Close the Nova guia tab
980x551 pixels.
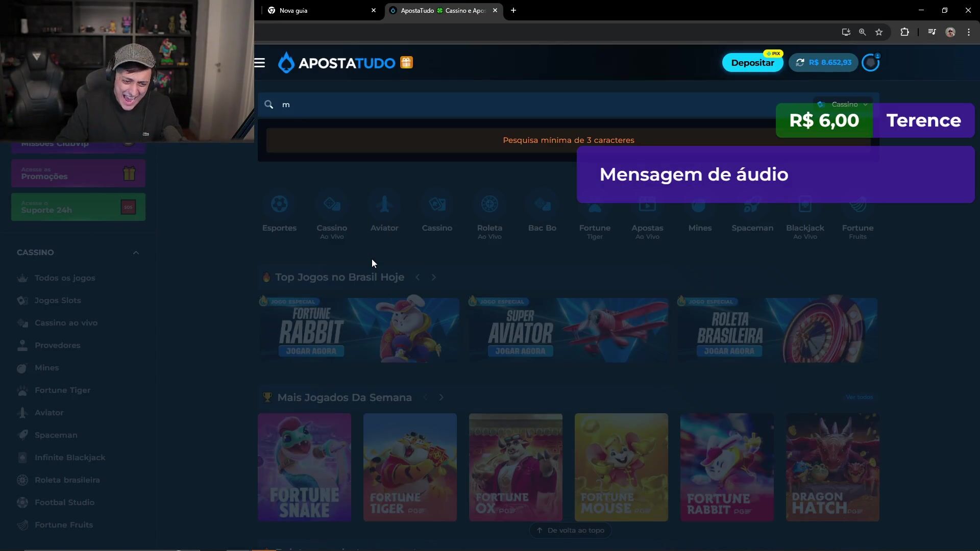pyautogui.click(x=374, y=10)
